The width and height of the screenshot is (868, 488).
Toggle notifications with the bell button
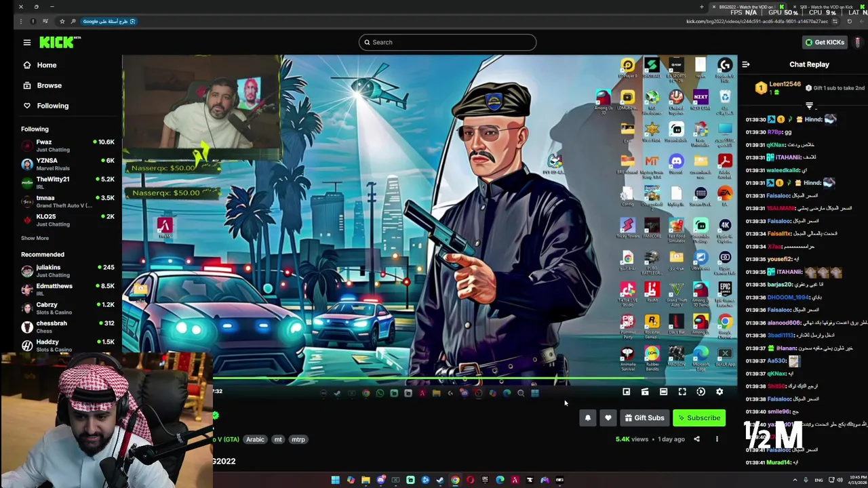pyautogui.click(x=588, y=418)
